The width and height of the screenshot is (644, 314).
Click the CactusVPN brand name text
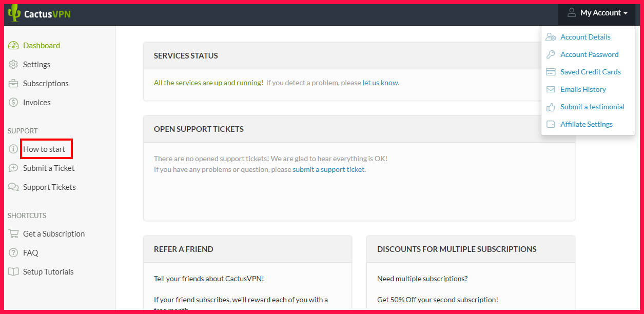47,14
